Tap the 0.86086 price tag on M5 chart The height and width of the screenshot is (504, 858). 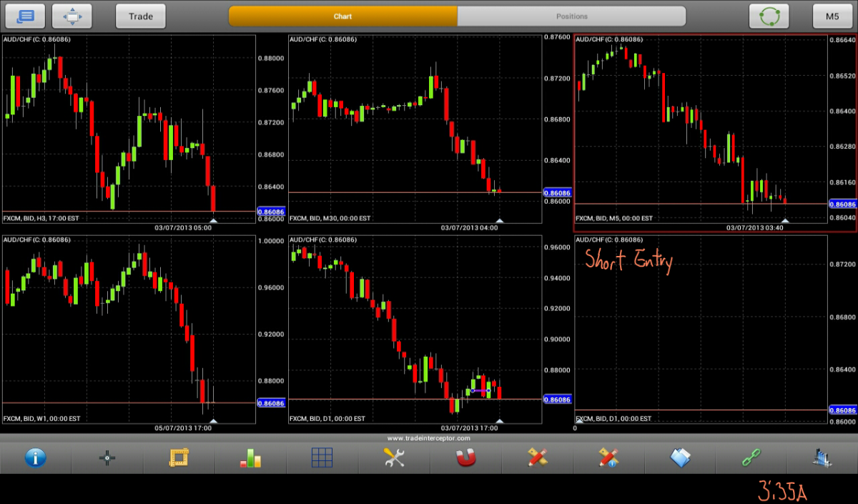pos(843,204)
